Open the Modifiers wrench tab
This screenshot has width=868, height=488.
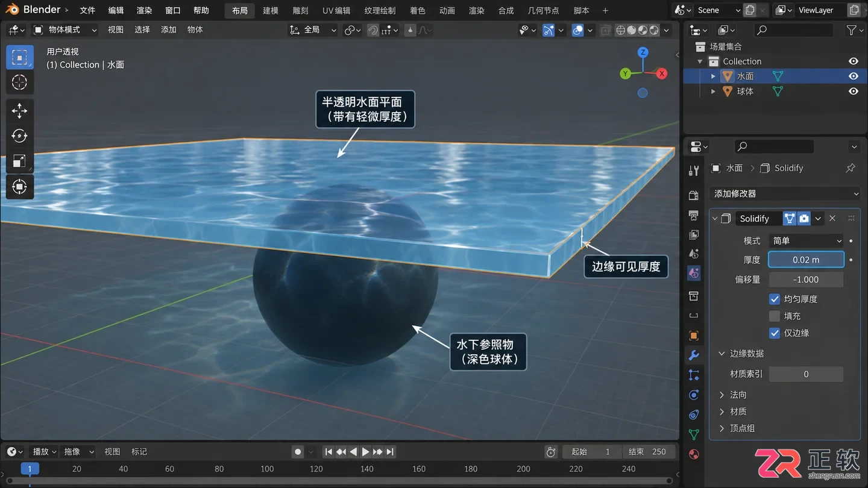click(x=694, y=355)
